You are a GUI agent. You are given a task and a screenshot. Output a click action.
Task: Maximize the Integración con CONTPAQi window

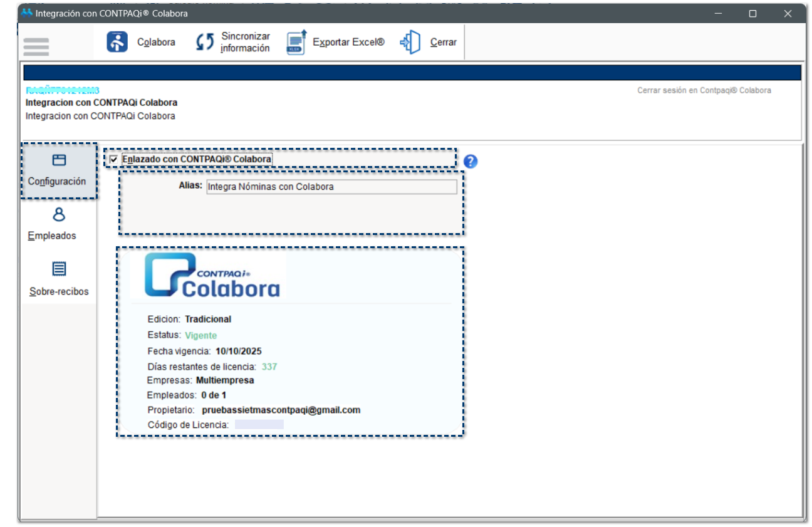[x=752, y=13]
